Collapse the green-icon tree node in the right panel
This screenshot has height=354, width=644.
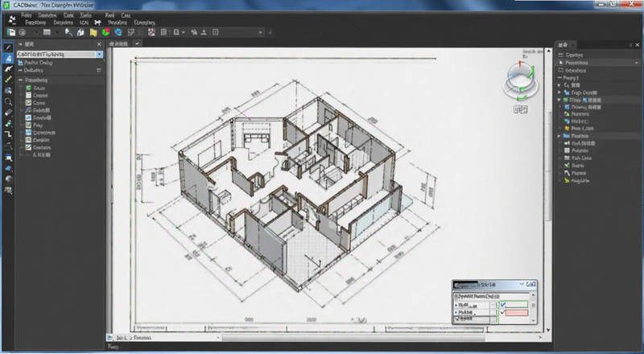(559, 100)
